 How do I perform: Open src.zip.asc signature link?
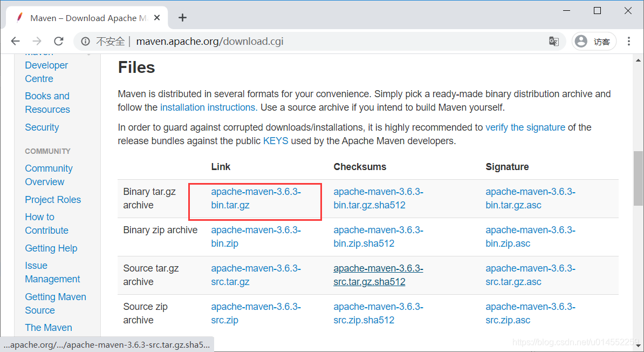point(530,313)
